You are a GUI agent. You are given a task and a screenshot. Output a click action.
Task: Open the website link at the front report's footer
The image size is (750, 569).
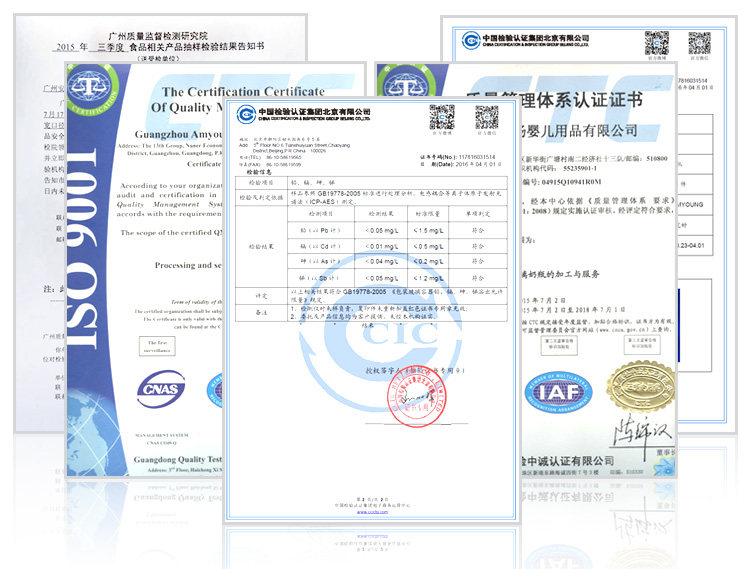pyautogui.click(x=372, y=512)
